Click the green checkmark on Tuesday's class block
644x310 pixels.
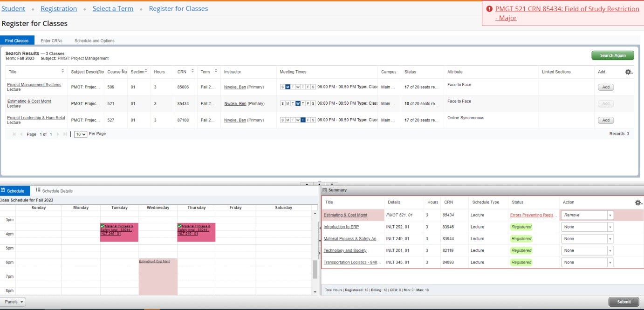click(102, 226)
